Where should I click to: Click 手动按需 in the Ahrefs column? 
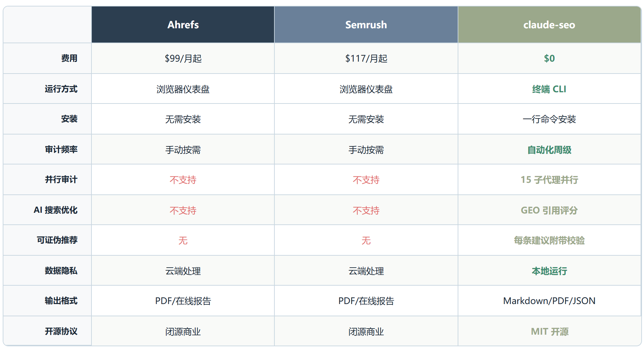coord(183,150)
